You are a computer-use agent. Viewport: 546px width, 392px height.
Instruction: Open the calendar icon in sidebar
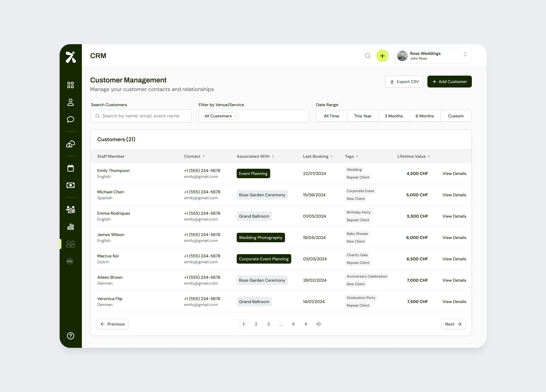click(x=71, y=168)
